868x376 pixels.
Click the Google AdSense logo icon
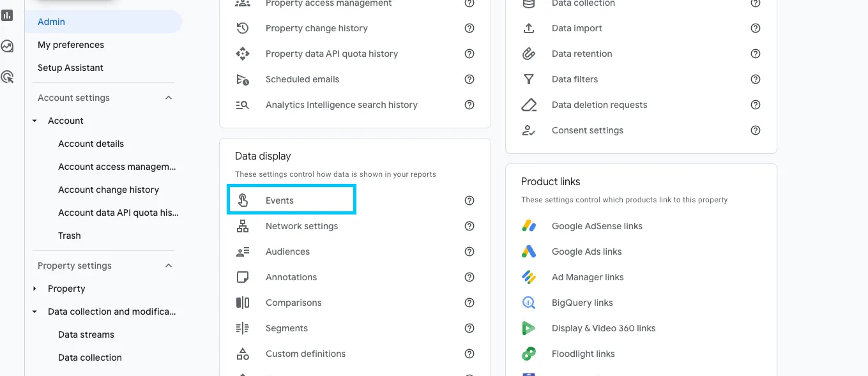(529, 226)
